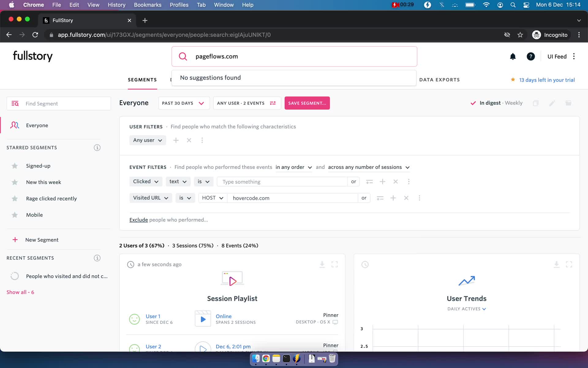Click the Save Segment button
The image size is (588, 368).
coord(307,103)
